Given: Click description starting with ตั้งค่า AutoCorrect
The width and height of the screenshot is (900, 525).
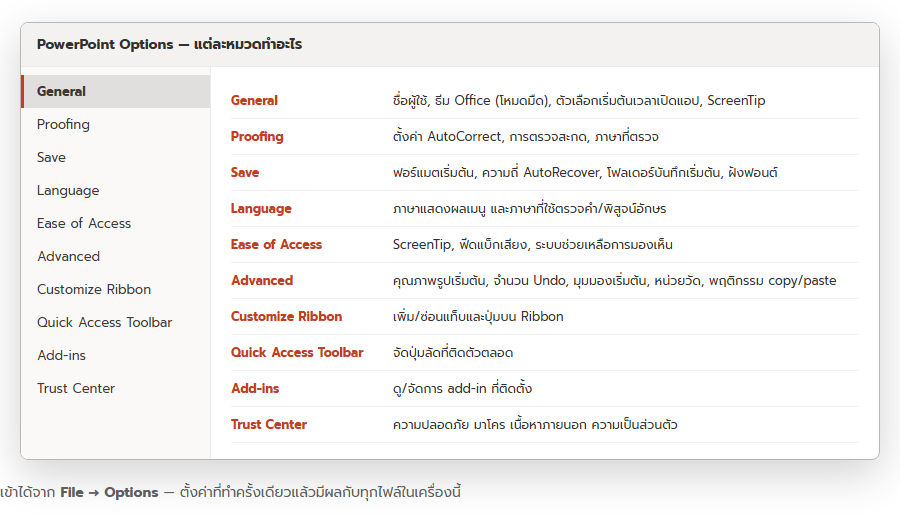Looking at the screenshot, I should point(526,137).
